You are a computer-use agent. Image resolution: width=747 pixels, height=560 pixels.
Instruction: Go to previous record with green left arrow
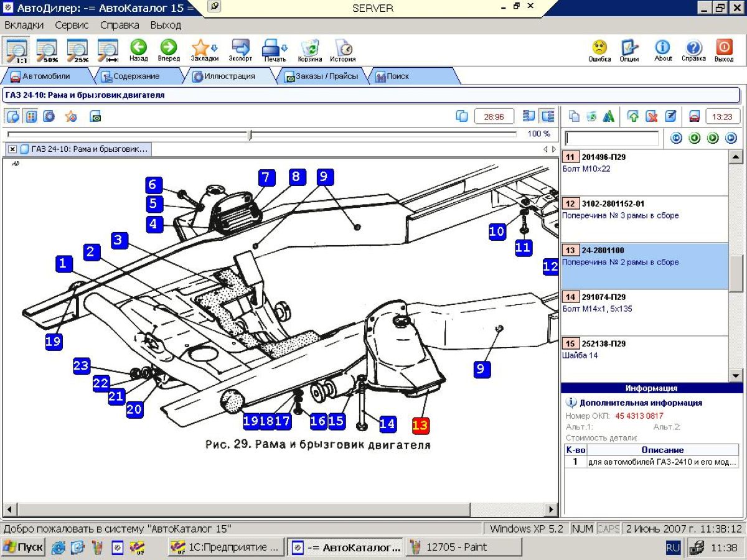click(695, 138)
